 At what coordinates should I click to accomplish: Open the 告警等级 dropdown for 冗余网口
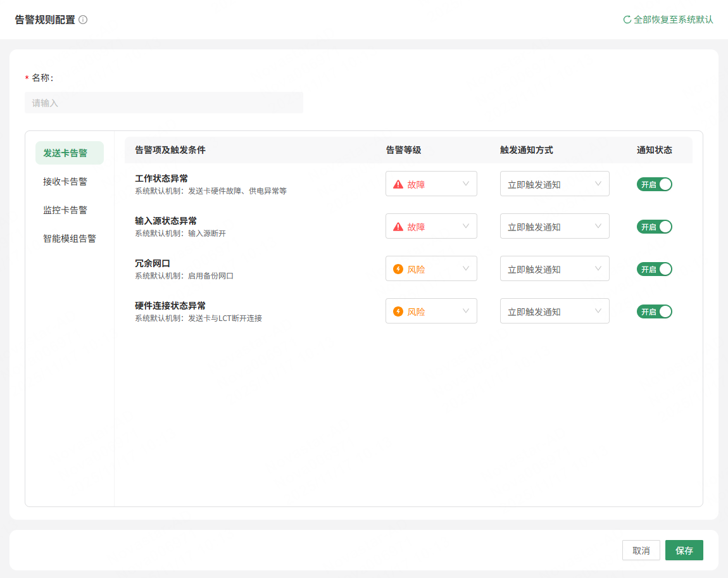431,269
